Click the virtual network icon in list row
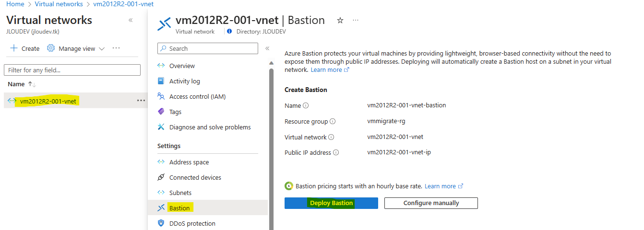Screen dimensions: 644x230 12,101
